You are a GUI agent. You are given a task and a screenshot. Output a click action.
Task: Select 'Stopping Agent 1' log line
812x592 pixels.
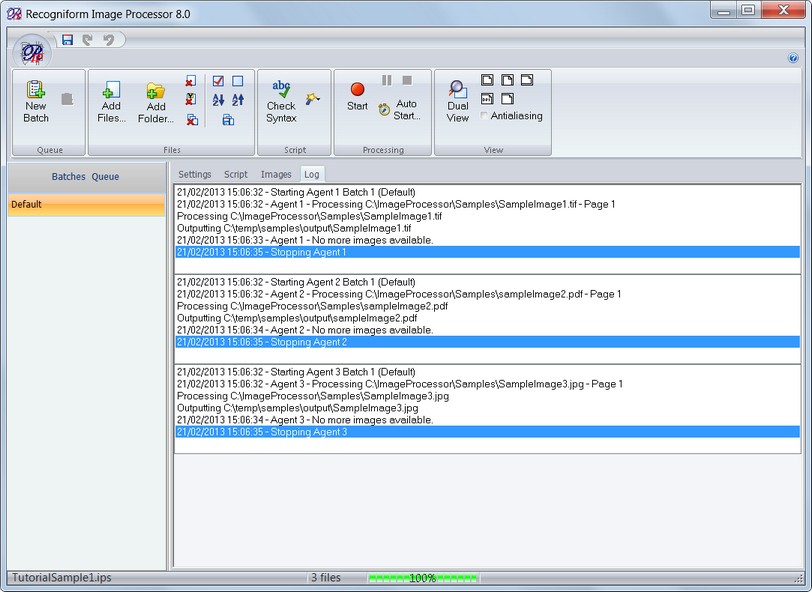click(x=487, y=252)
